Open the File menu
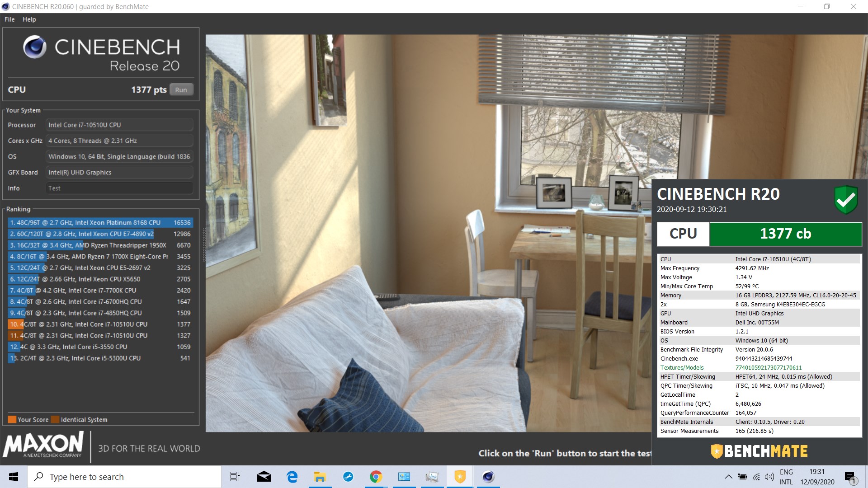Screen dimensions: 868x488 tap(9, 19)
